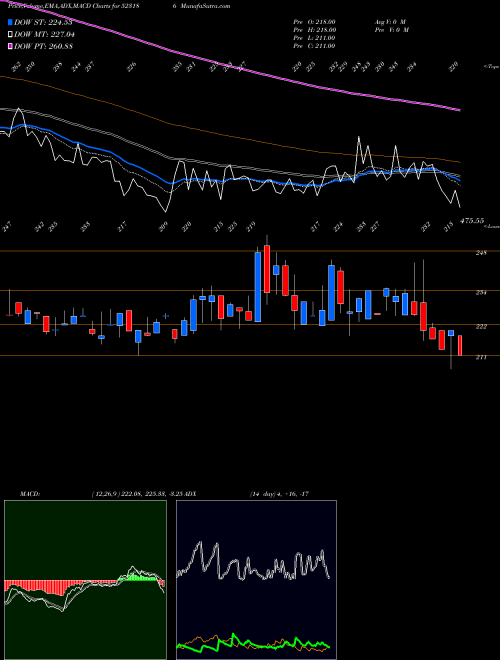Open the MACD histogram thumbnail panel
This screenshot has height=660, width=500.
[x=85, y=580]
